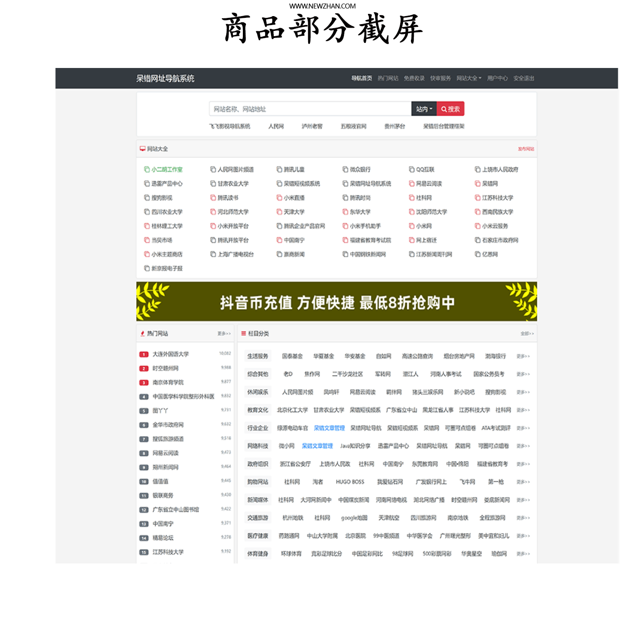Click the page icon beside 小二胡工作室
644x644 pixels.
pos(145,169)
